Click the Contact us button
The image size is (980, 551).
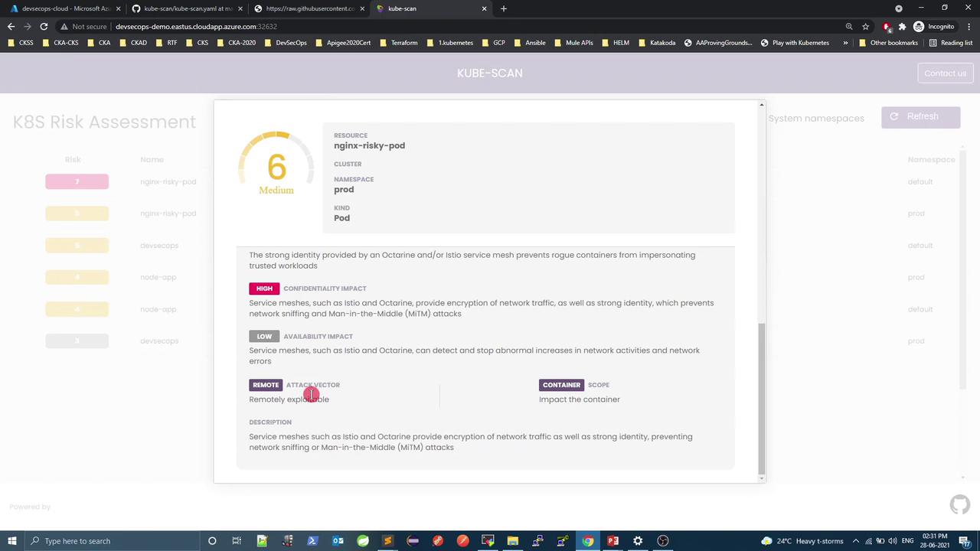pos(945,73)
